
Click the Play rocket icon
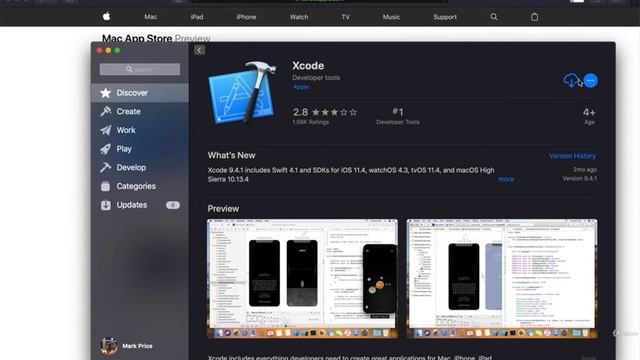pyautogui.click(x=106, y=149)
